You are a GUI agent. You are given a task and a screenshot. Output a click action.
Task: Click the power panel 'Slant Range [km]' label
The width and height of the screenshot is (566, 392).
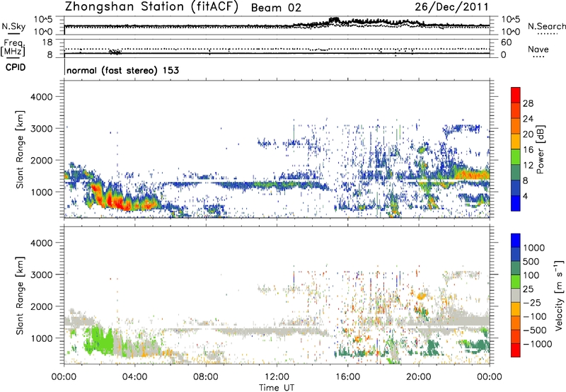(x=20, y=149)
